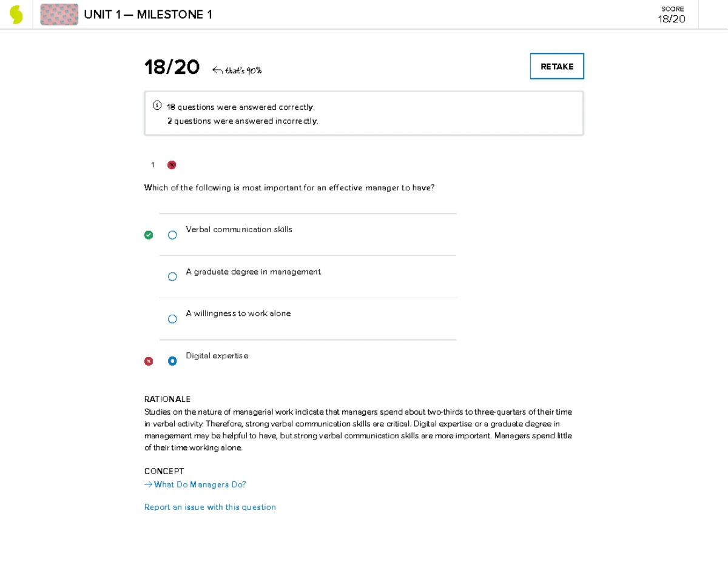
Task: Click the Verbal communication skills answer text
Action: pos(239,229)
